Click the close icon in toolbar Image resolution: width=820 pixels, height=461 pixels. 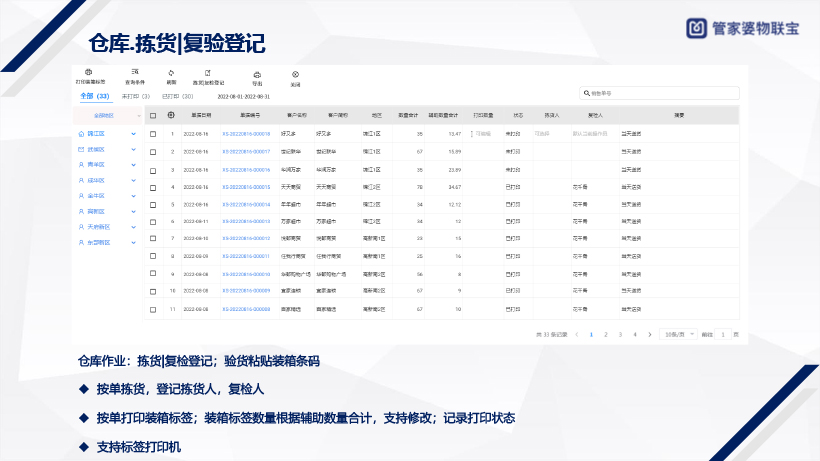[x=295, y=73]
